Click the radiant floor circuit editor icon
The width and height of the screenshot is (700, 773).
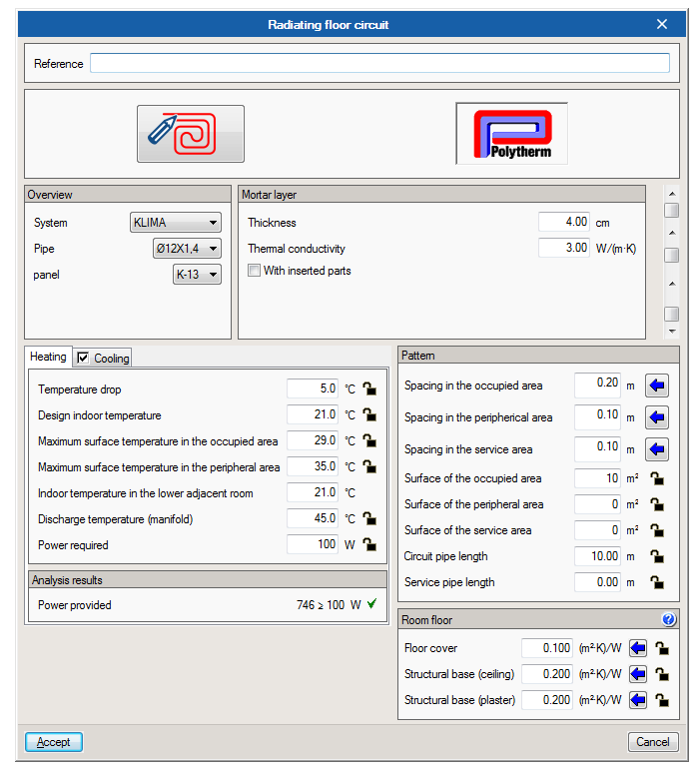[x=190, y=134]
